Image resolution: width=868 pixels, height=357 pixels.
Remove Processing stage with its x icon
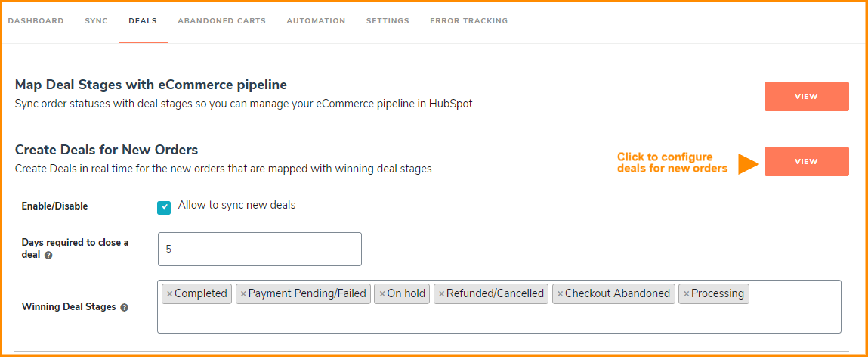tap(687, 293)
